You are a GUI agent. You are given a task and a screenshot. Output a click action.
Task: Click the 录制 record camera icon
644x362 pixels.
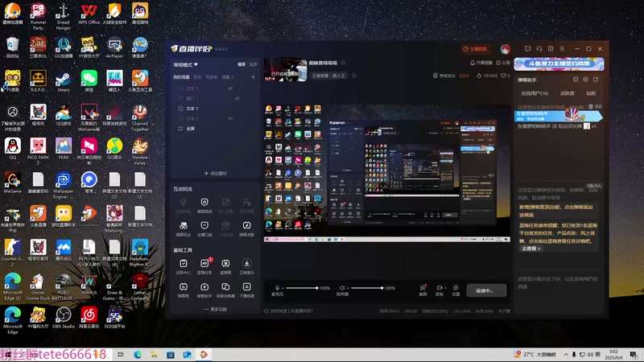coord(439,288)
